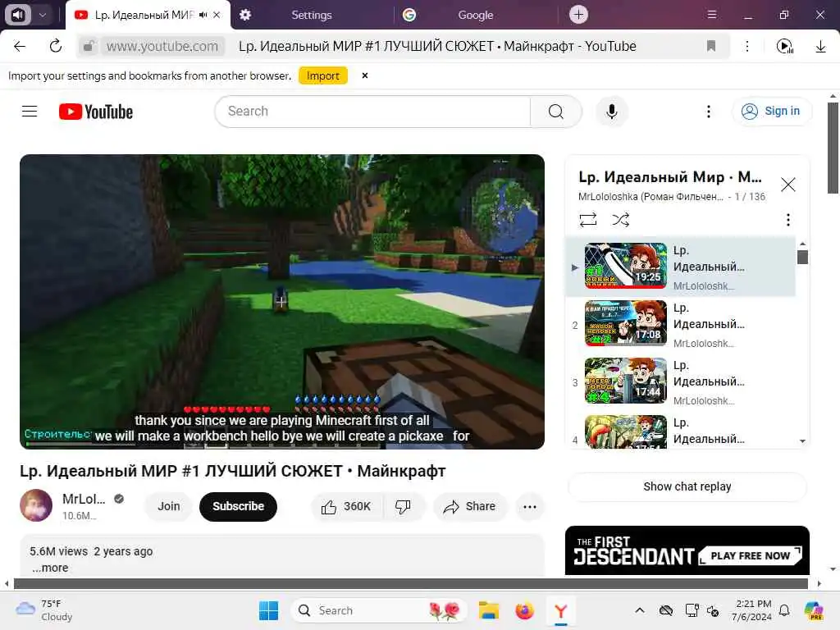Click horizontal page scrollbar
The width and height of the screenshot is (840, 630).
411,583
